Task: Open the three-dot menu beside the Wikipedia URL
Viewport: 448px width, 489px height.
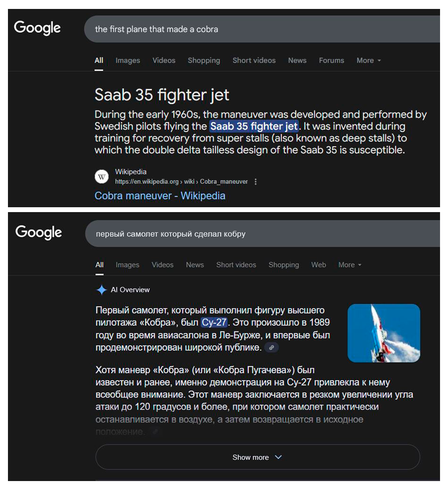Action: point(256,182)
